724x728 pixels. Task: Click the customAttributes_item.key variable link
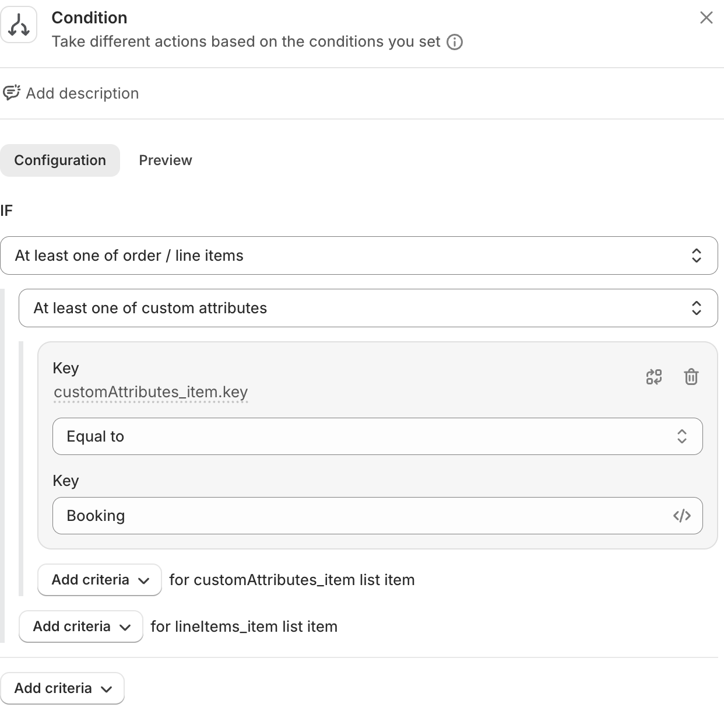tap(150, 392)
